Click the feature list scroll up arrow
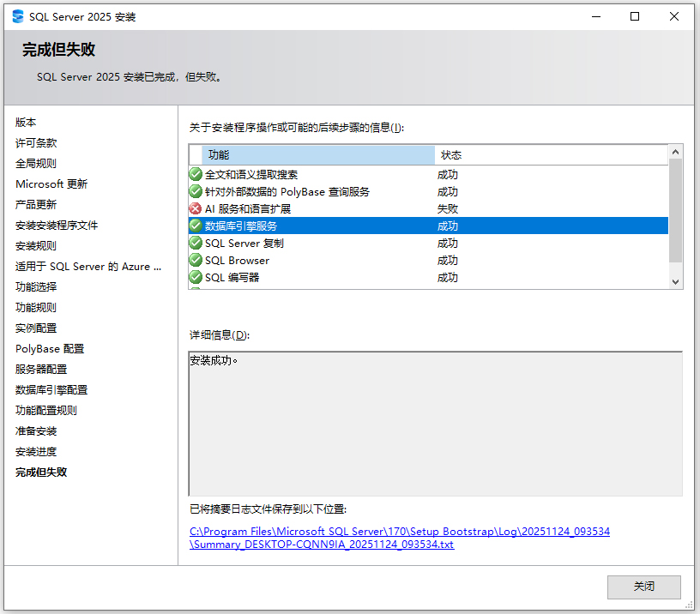 [x=675, y=152]
